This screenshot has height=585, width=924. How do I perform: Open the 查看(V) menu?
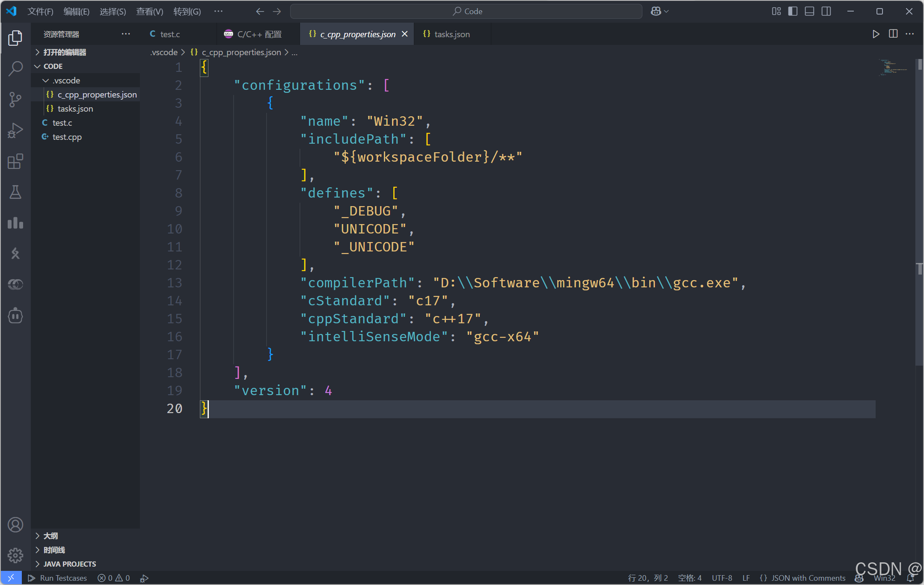click(x=149, y=12)
